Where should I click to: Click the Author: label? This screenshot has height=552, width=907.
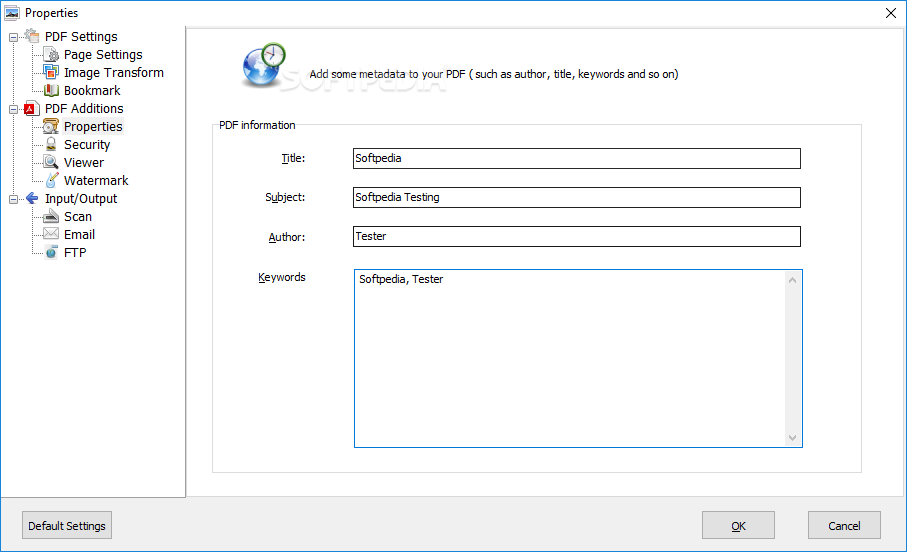click(x=287, y=237)
